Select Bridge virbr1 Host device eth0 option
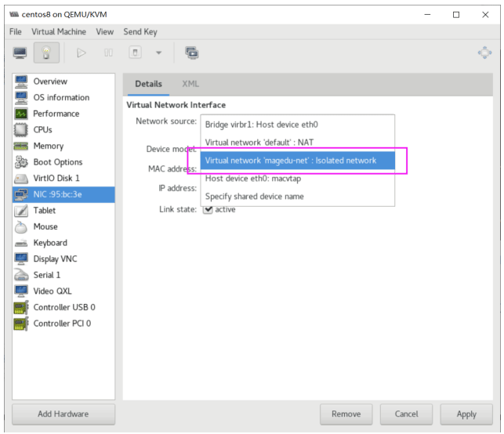The height and width of the screenshot is (434, 504). click(261, 124)
